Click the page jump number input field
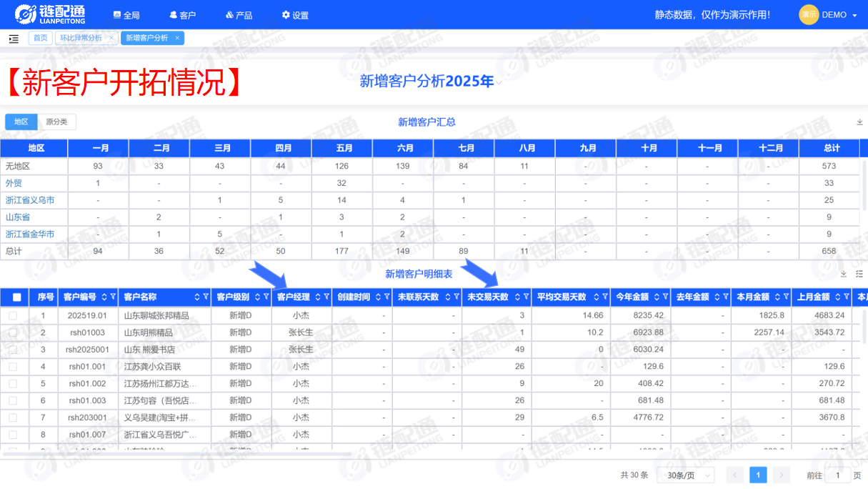The width and height of the screenshot is (868, 489). pyautogui.click(x=837, y=475)
